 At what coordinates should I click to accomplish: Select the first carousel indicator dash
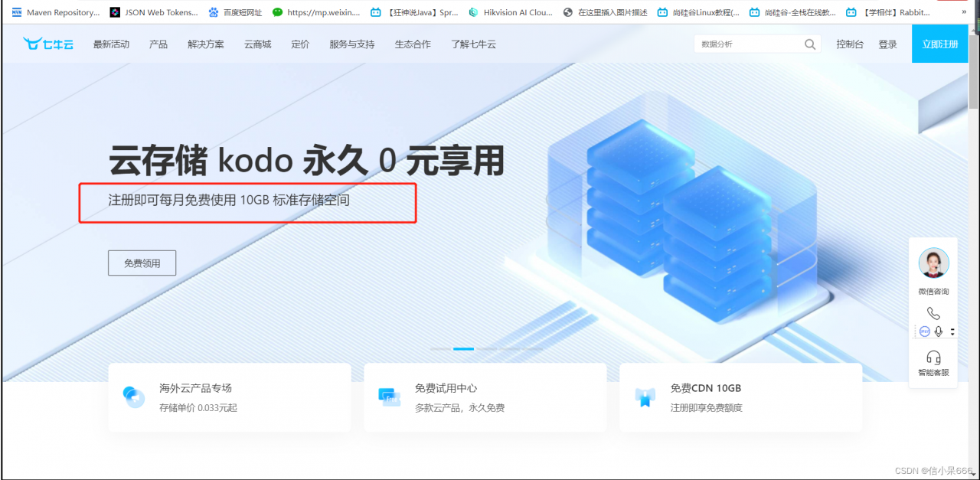[441, 349]
